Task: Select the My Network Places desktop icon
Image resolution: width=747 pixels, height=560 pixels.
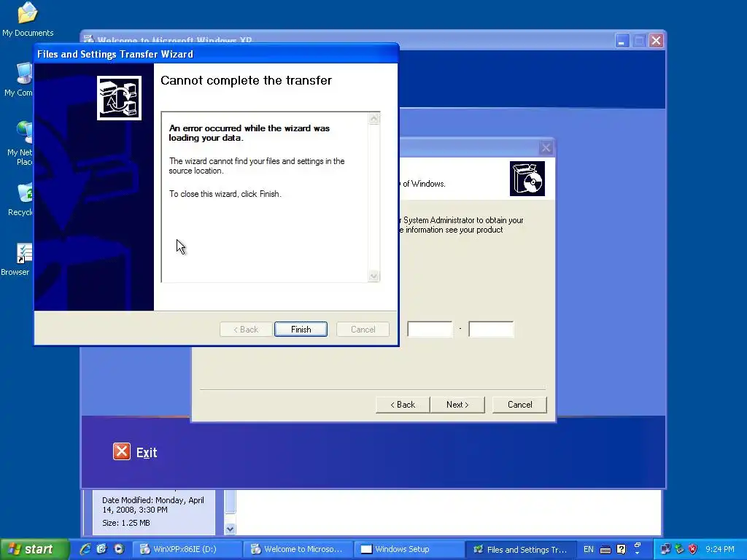Action: point(20,144)
